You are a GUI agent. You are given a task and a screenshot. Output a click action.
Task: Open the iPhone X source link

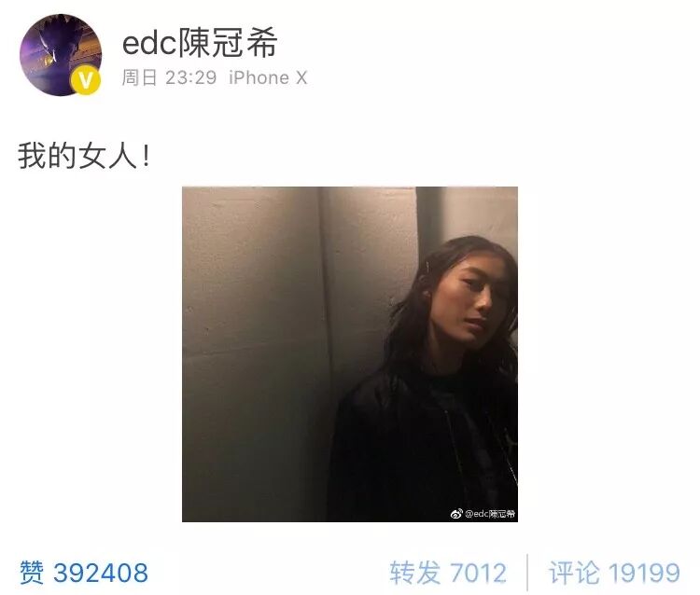268,77
